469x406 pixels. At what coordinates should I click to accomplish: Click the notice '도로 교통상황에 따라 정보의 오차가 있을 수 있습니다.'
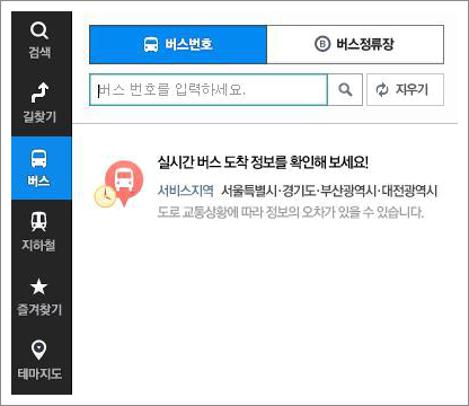[290, 212]
